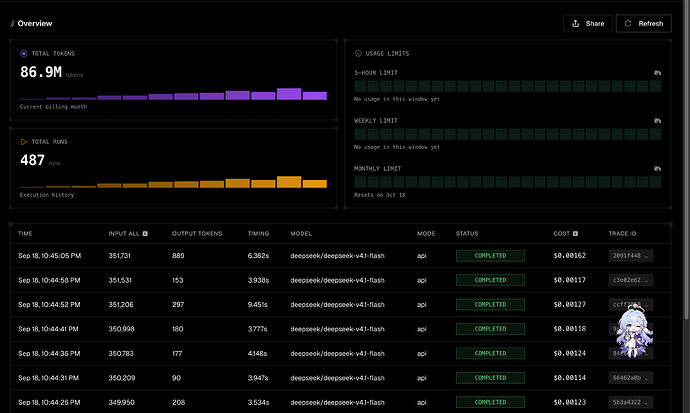Sort by the Time column header
Image resolution: width=690 pixels, height=413 pixels.
click(x=25, y=234)
